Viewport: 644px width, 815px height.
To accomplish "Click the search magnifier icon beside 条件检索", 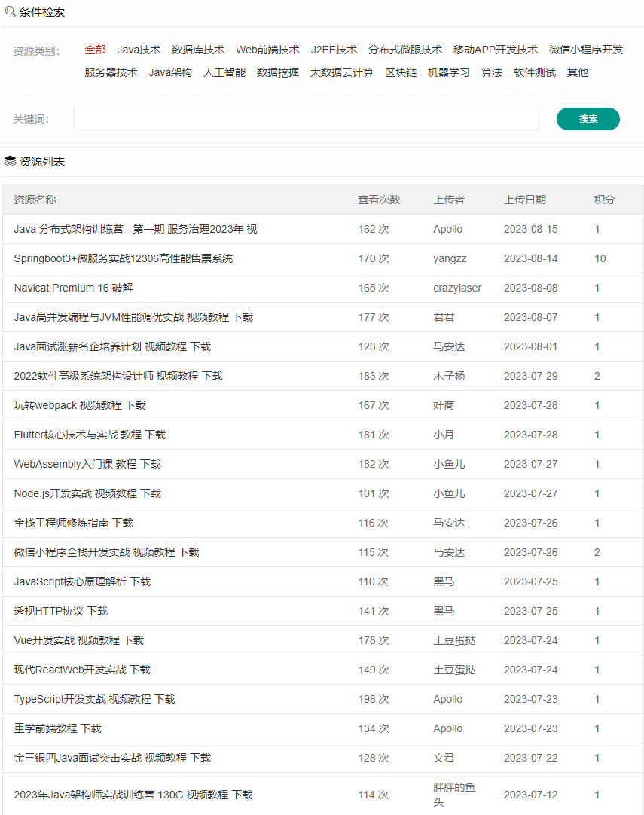I will coord(11,11).
